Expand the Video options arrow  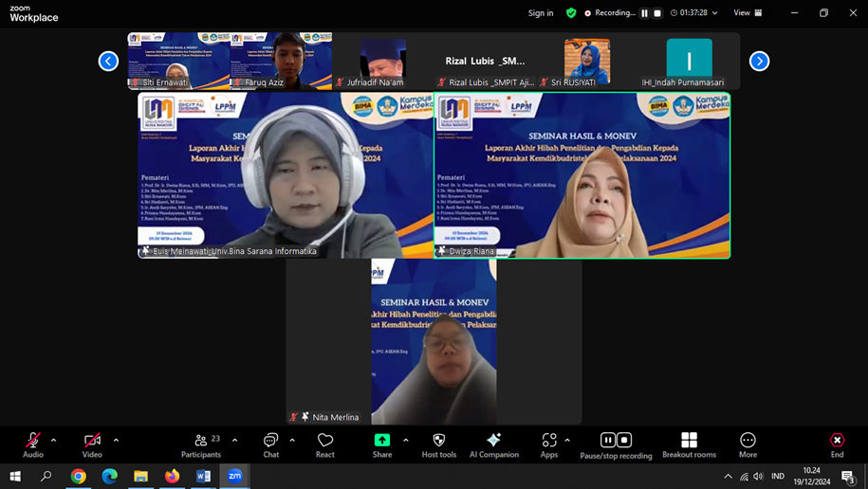coord(116,440)
